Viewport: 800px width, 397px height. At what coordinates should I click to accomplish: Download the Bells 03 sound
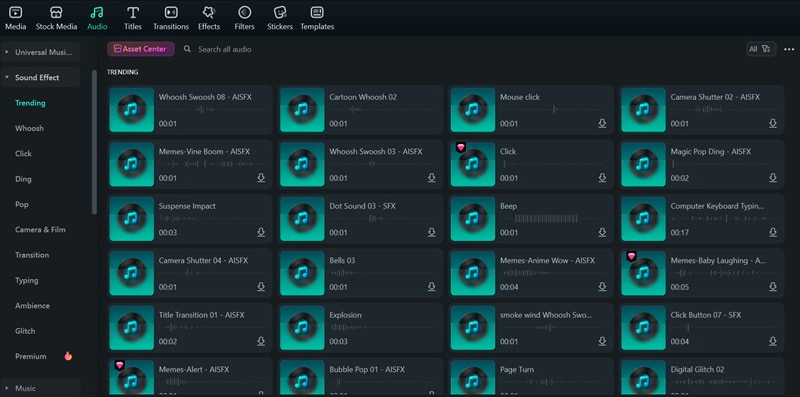432,287
